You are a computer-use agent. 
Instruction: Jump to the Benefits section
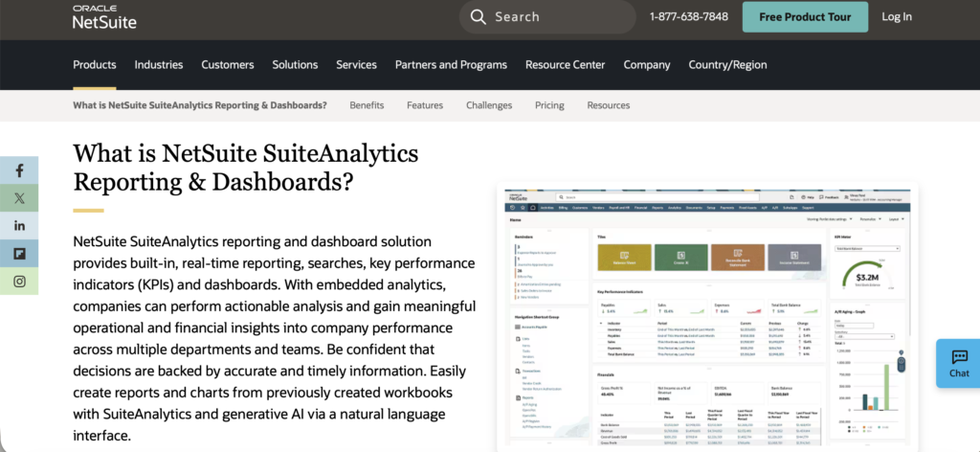367,105
